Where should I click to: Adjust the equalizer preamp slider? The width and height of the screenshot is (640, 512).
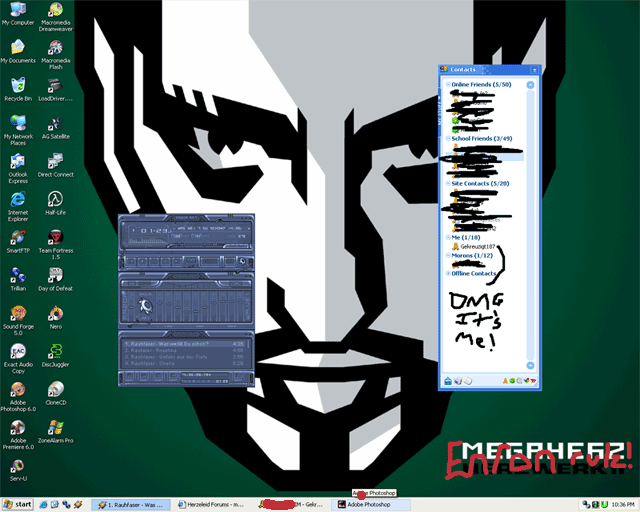131,306
